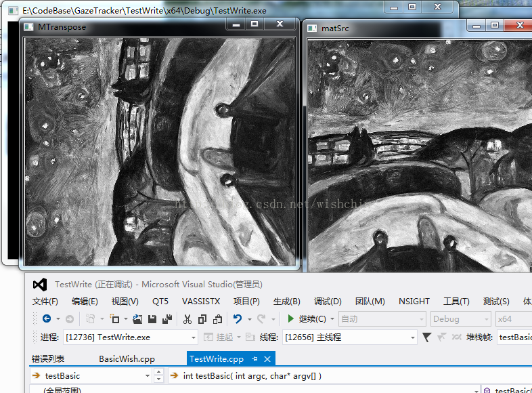Image resolution: width=532 pixels, height=393 pixels.
Task: Click the crossed-arrows icon left of 堆栈帧
Action: point(457,337)
